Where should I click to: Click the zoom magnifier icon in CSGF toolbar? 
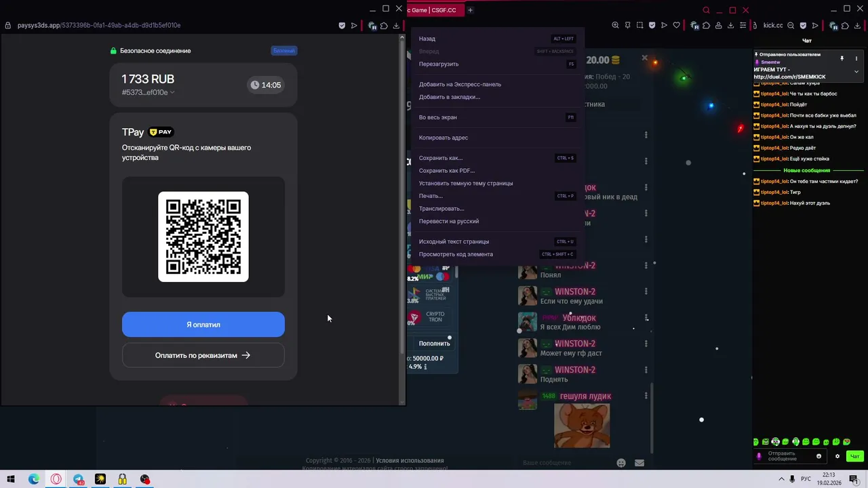point(615,26)
